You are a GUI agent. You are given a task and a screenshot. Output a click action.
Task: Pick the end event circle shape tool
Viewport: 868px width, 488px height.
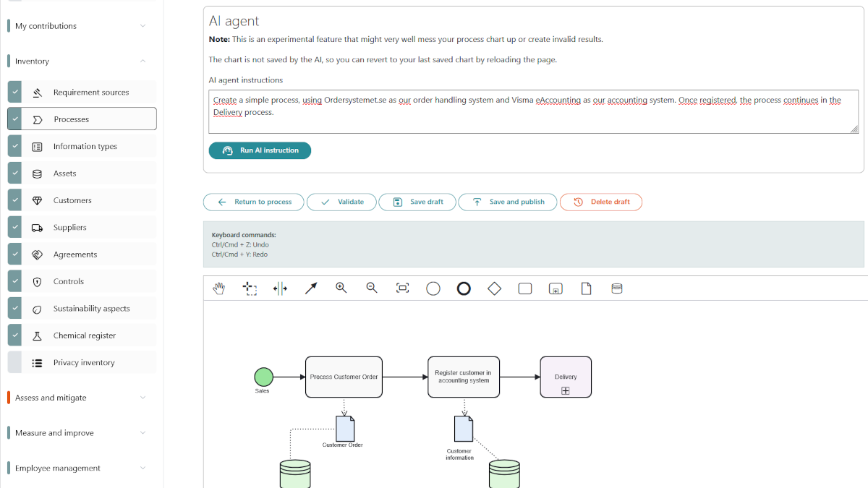464,288
